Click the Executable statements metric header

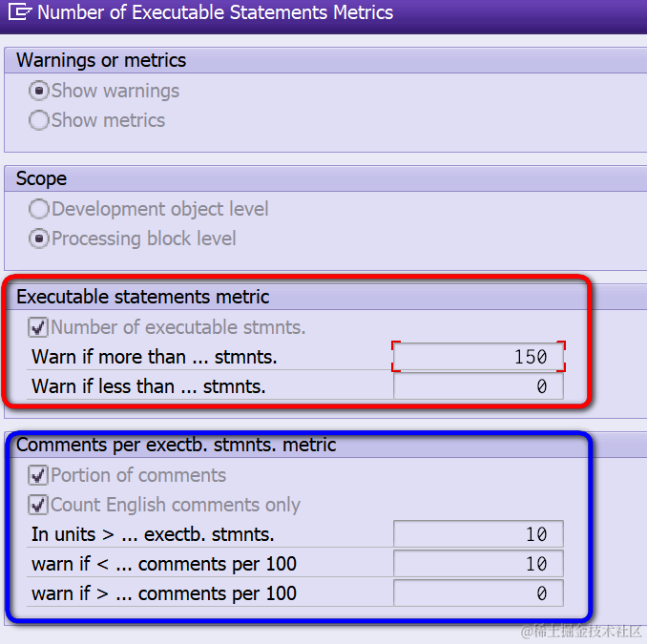pos(143,297)
